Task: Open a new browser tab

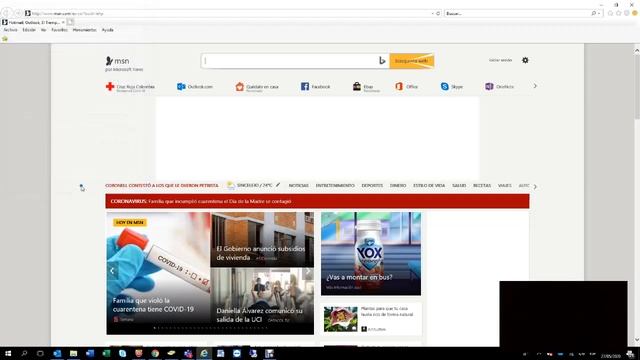Action: (71, 22)
